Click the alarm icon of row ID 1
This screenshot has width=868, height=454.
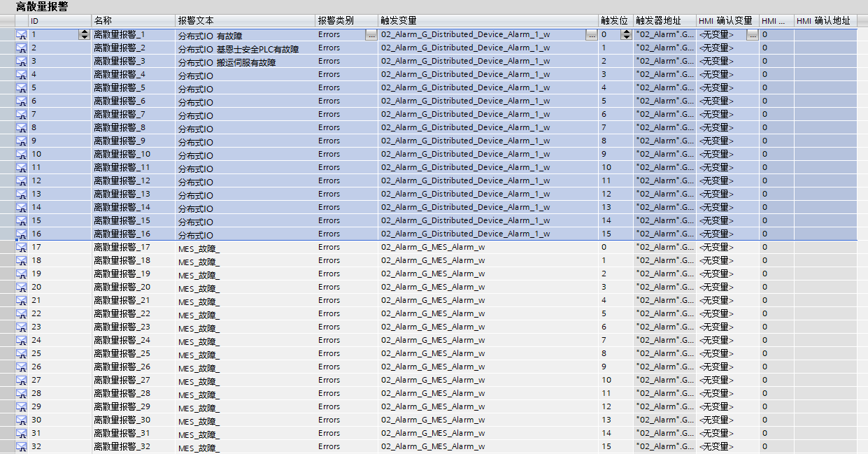(x=21, y=34)
